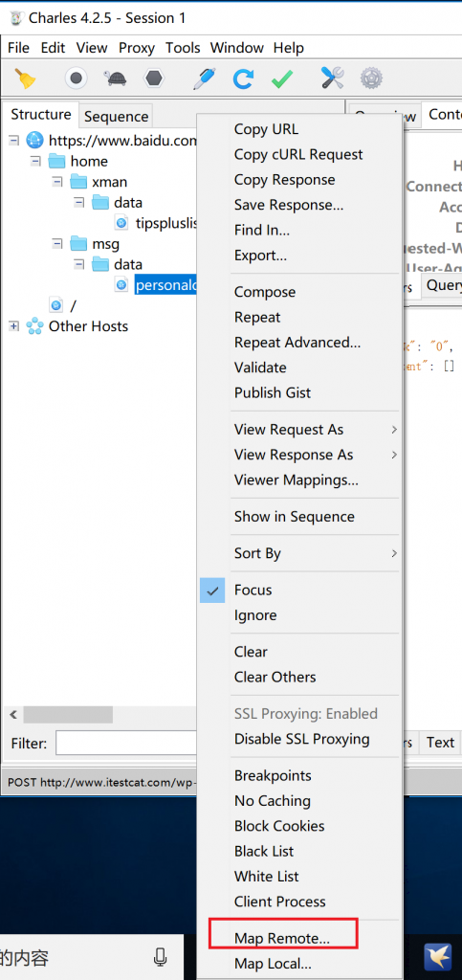Open the Proxy menu
Screen dimensions: 462x980
[137, 48]
